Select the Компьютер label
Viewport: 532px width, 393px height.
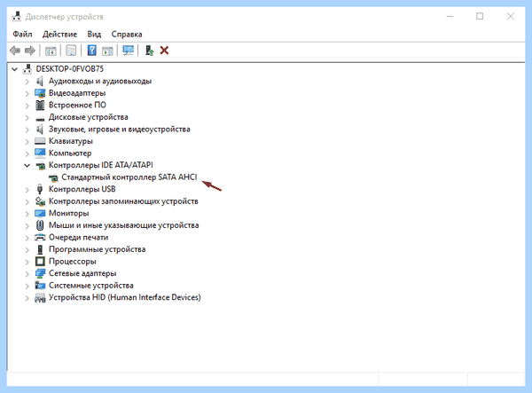click(70, 153)
